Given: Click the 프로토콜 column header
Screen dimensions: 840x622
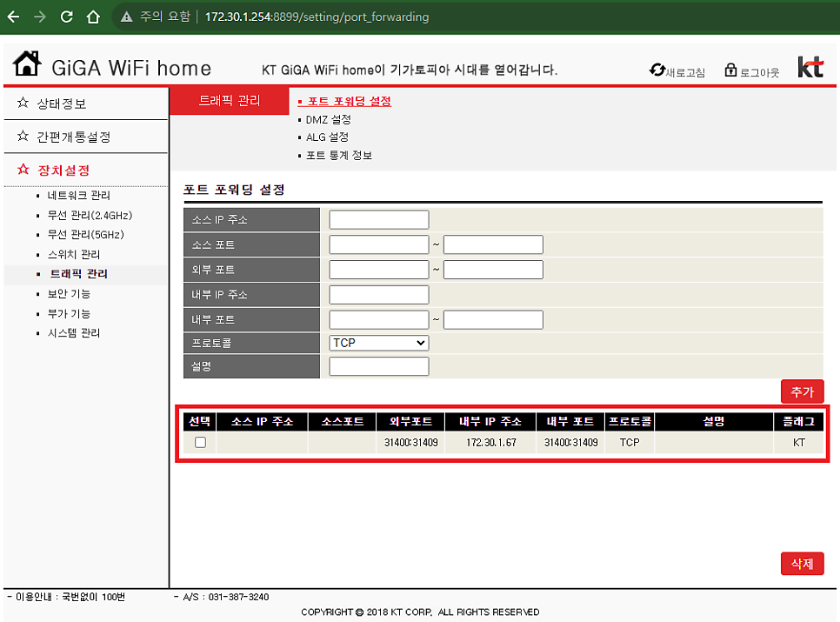Looking at the screenshot, I should click(630, 422).
